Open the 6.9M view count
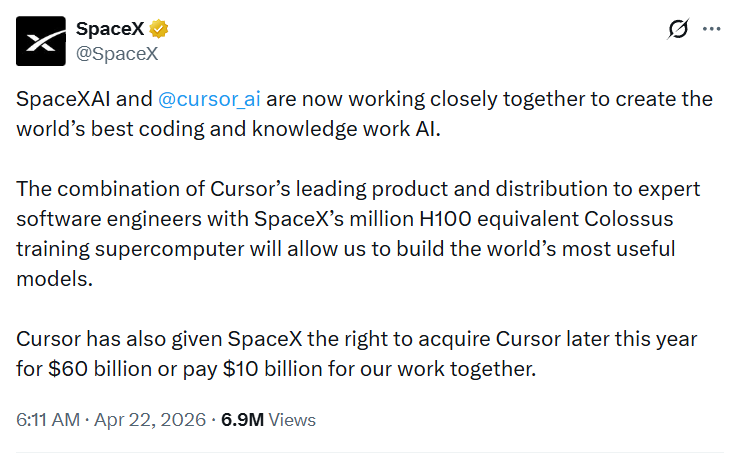 (242, 420)
